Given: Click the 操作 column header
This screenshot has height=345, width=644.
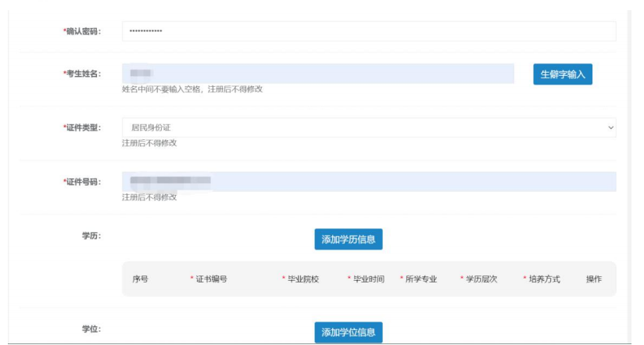Looking at the screenshot, I should click(x=593, y=279).
